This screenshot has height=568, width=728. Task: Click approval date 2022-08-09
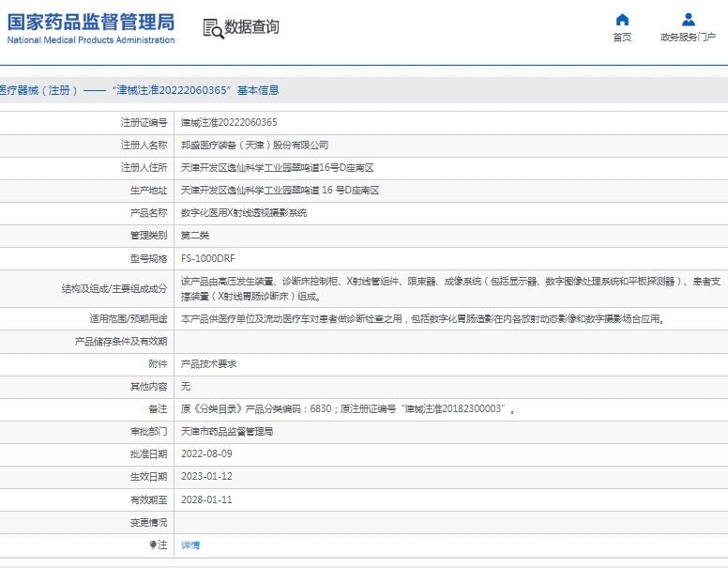pos(206,454)
